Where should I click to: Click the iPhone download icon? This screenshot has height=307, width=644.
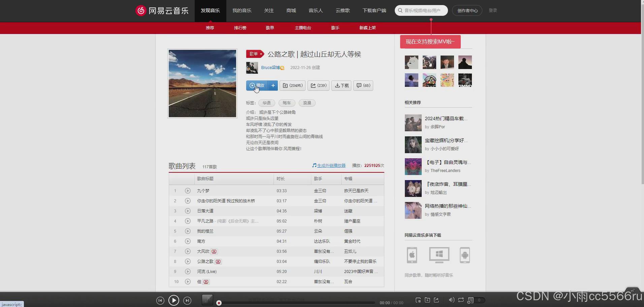tap(412, 255)
